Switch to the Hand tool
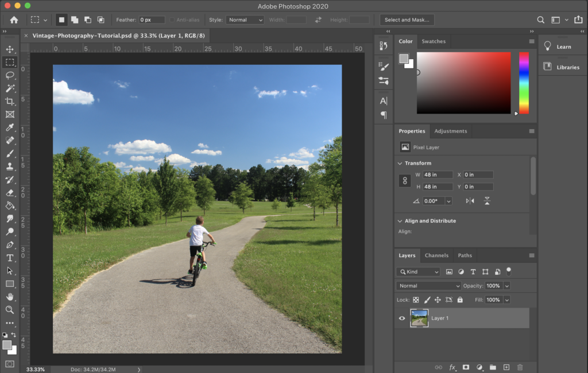 pyautogui.click(x=10, y=297)
